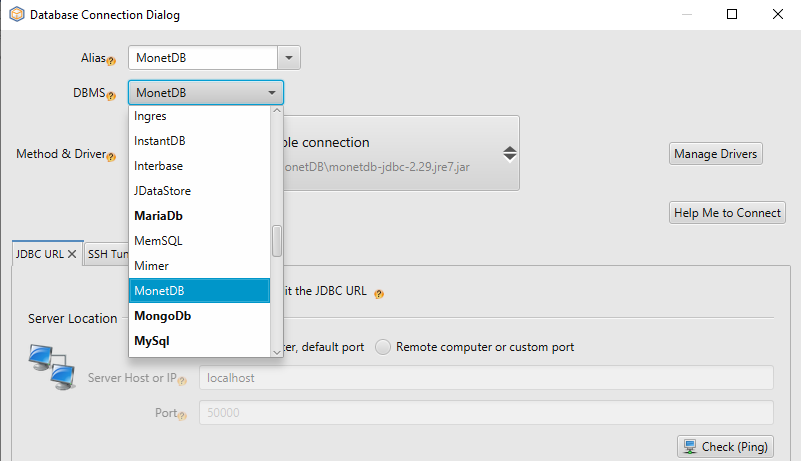Select Remote computer or custom port option
This screenshot has width=801, height=461.
(x=383, y=347)
